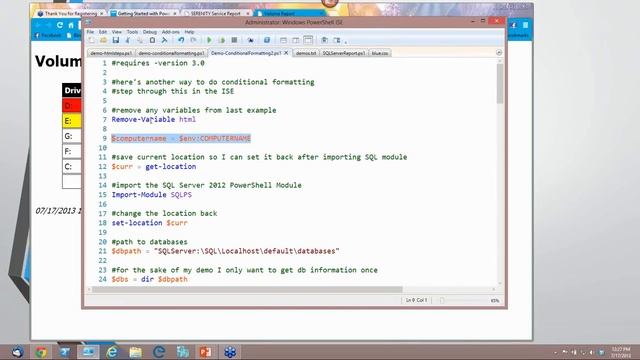
Task: Undo the last edit
Action: pos(181,40)
